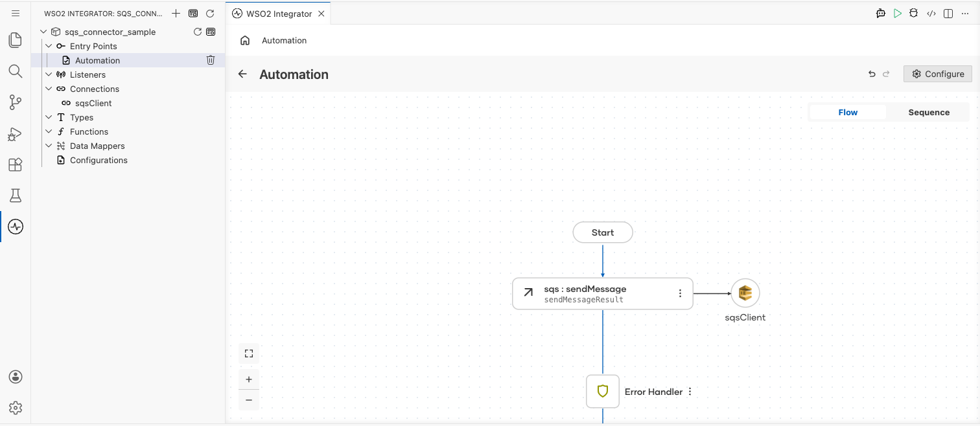Open the Manage settings gear
Screen dimensions: 980x426
(x=16, y=408)
